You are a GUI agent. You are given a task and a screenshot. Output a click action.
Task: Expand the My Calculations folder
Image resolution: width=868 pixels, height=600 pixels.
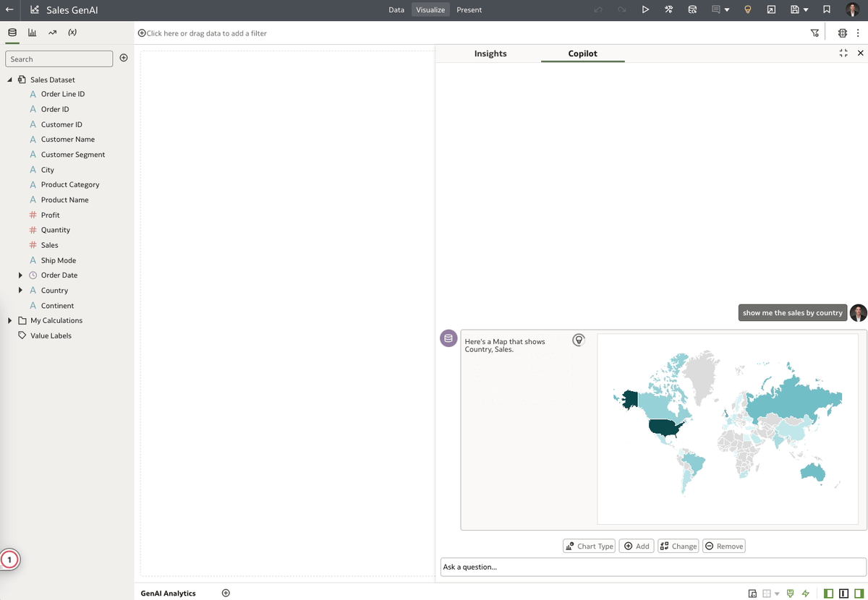[9, 320]
